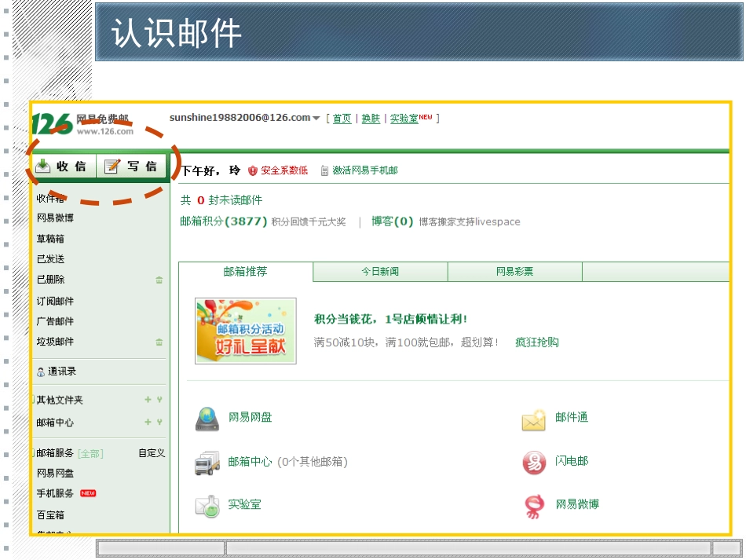Screen dimensions: 746x560
Task: Open 封未读邮件 unread mail link
Action: (235, 199)
